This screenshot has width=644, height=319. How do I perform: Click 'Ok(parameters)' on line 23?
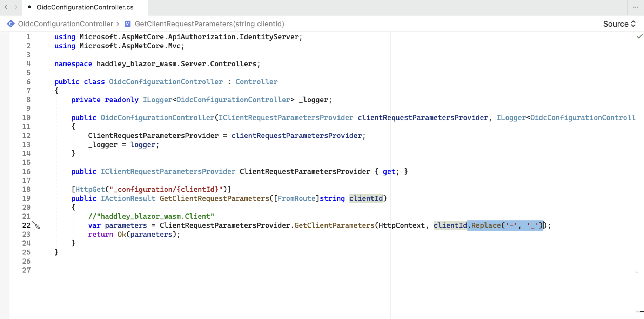(x=147, y=234)
